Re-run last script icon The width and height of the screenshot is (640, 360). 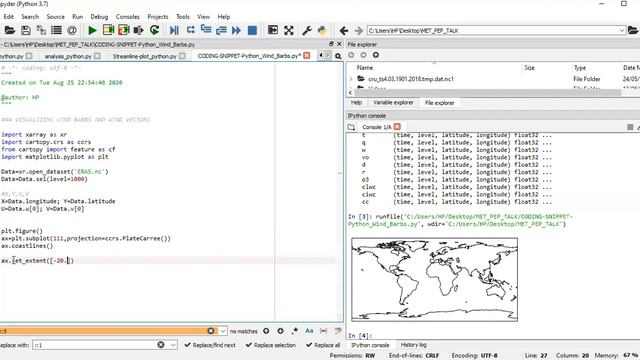(x=154, y=30)
